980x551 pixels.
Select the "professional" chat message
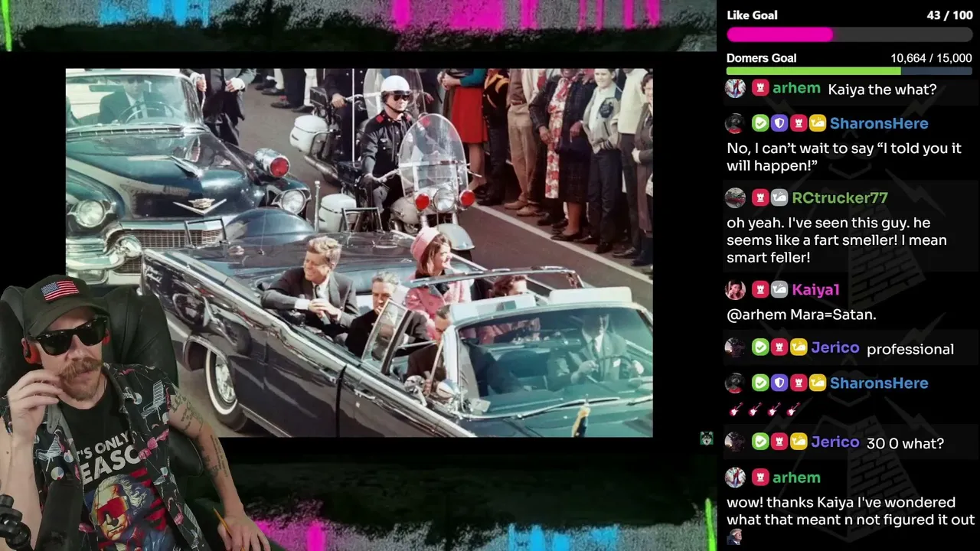pos(910,349)
